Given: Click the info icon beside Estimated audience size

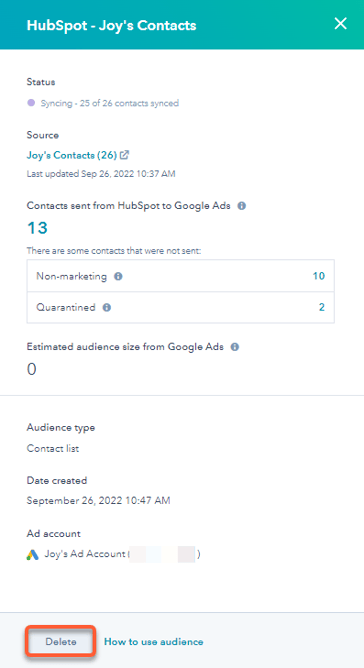Looking at the screenshot, I should [234, 347].
